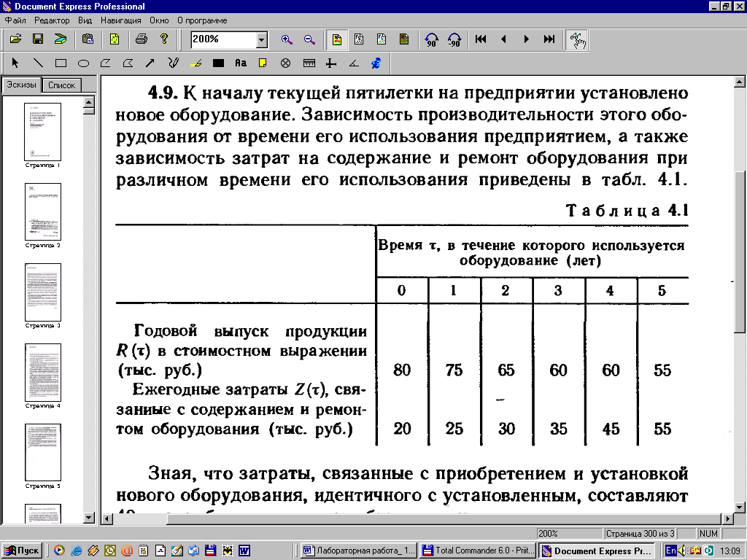Select the open polygon tool
Image resolution: width=747 pixels, height=560 pixels.
105,63
